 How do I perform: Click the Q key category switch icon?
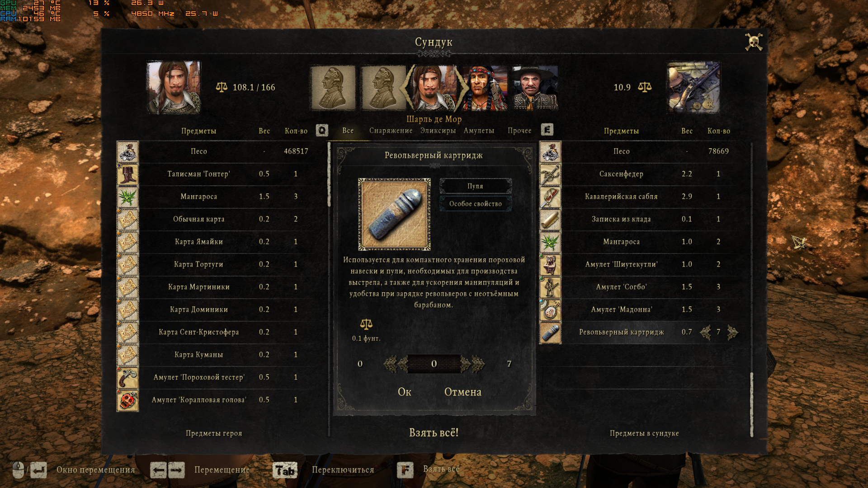click(322, 131)
